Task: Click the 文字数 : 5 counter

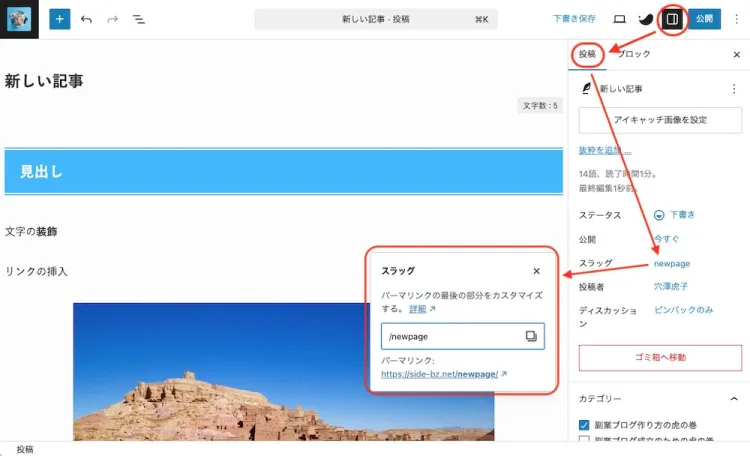Action: click(540, 105)
